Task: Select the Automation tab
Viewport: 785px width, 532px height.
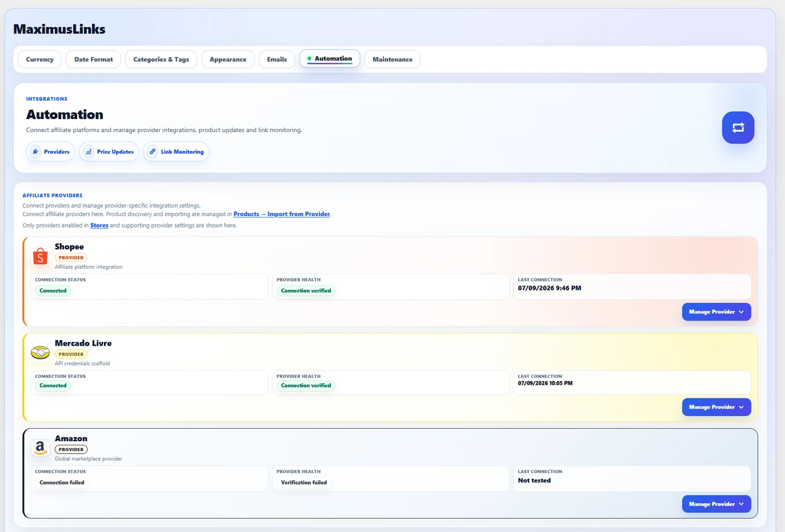Action: coord(329,58)
